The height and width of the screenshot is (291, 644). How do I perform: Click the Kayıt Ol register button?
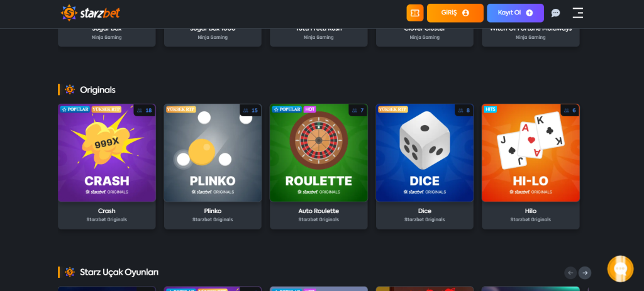point(516,13)
